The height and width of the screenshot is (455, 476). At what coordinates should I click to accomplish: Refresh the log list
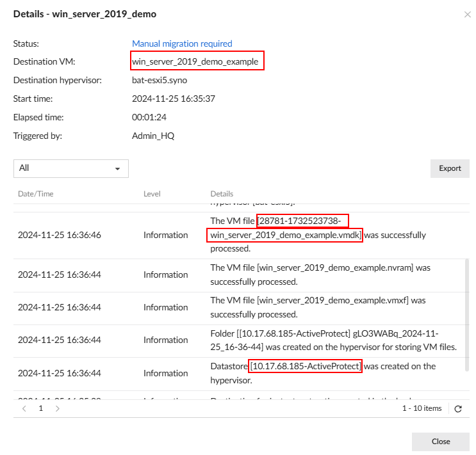click(458, 408)
